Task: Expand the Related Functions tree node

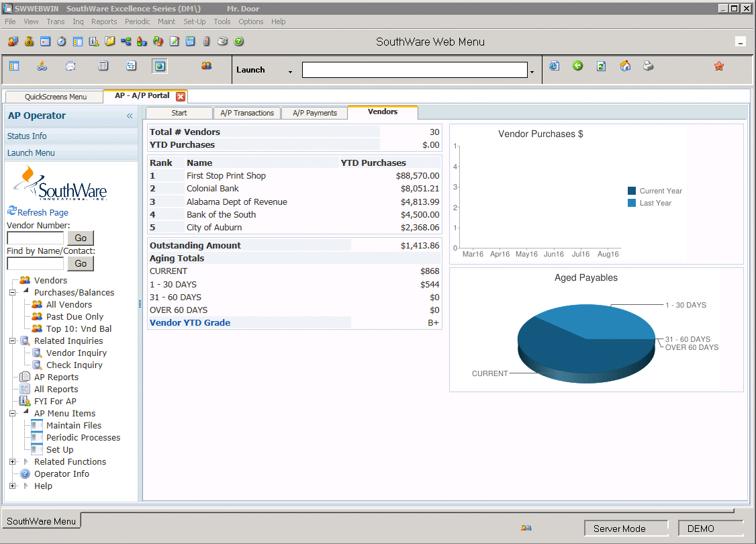Action: [13, 461]
